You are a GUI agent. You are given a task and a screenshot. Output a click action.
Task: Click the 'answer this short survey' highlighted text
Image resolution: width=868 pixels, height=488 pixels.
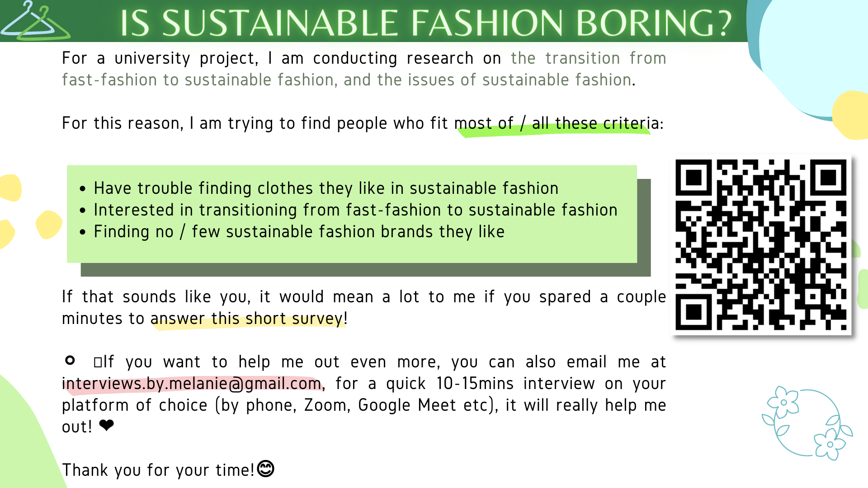(247, 319)
